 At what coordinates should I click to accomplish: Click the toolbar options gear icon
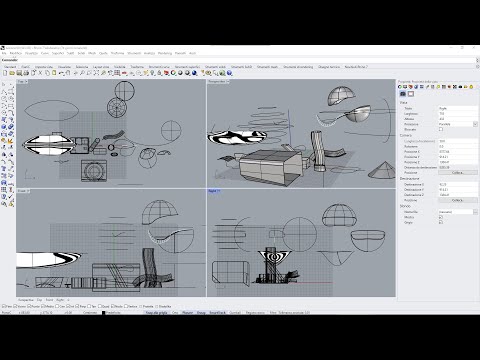pyautogui.click(x=478, y=67)
